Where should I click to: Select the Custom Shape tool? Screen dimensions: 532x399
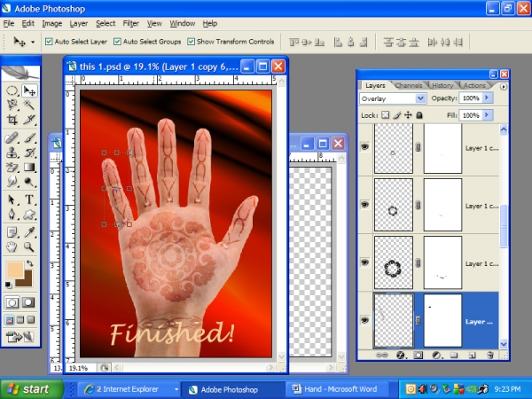point(29,214)
